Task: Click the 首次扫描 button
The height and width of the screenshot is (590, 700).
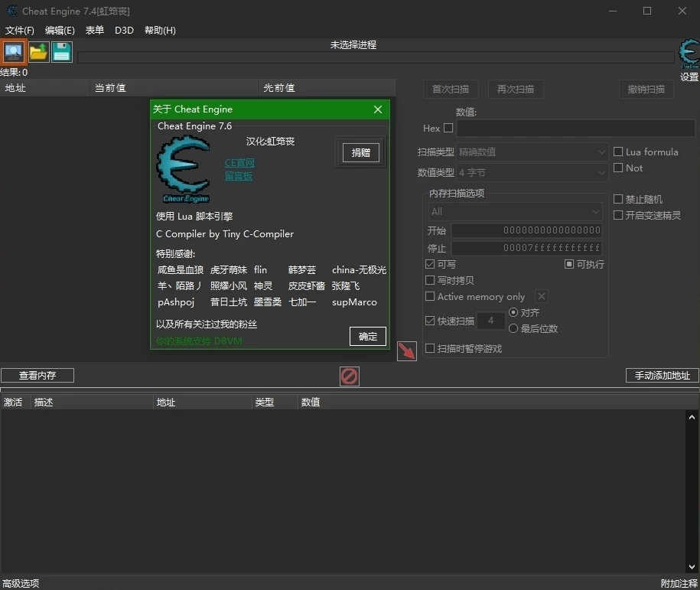Action: 451,90
